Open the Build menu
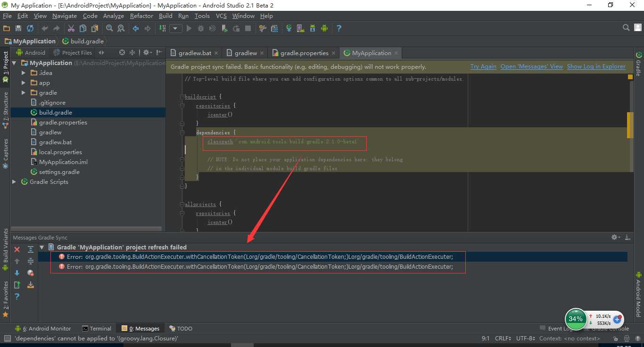Screen dimensions: 644x347 [x=165, y=16]
